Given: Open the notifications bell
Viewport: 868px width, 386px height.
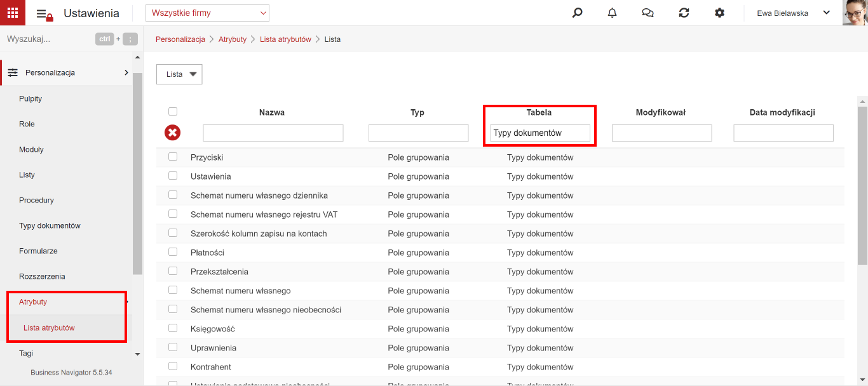Looking at the screenshot, I should pyautogui.click(x=613, y=13).
